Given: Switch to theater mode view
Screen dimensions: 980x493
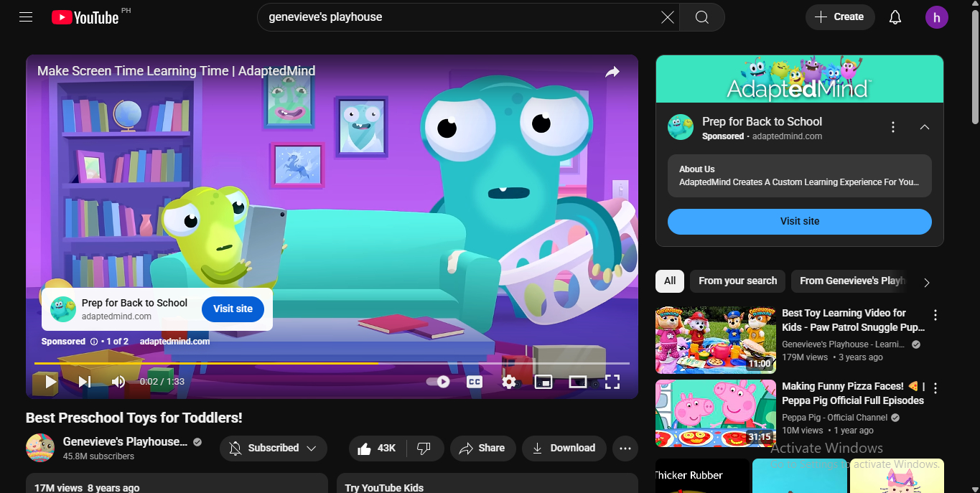Looking at the screenshot, I should click(x=578, y=382).
